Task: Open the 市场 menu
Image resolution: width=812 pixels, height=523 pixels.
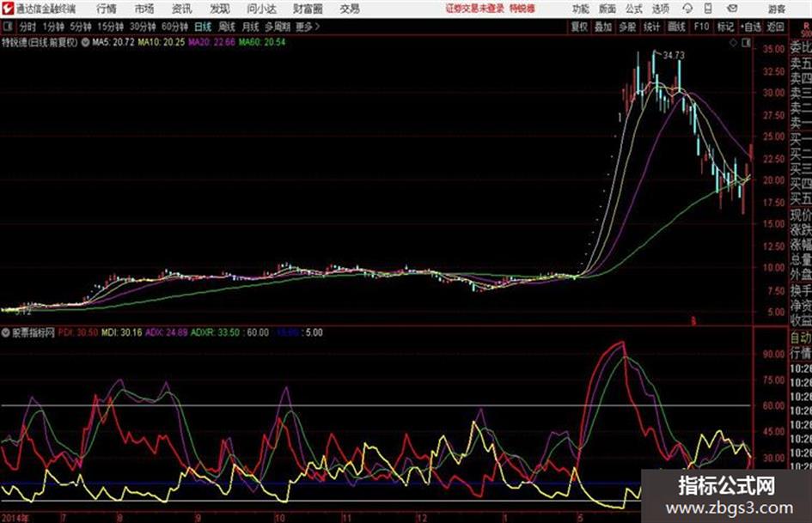Action: (144, 9)
